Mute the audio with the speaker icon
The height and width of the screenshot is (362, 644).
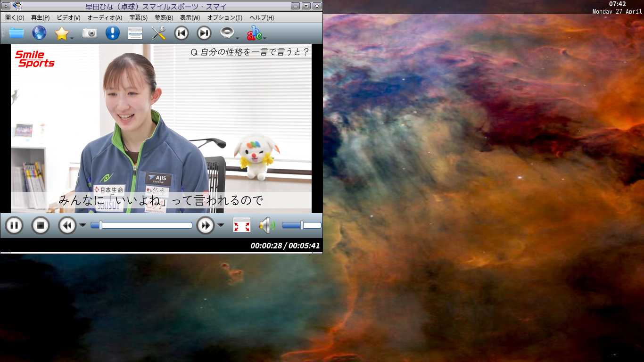coord(267,225)
